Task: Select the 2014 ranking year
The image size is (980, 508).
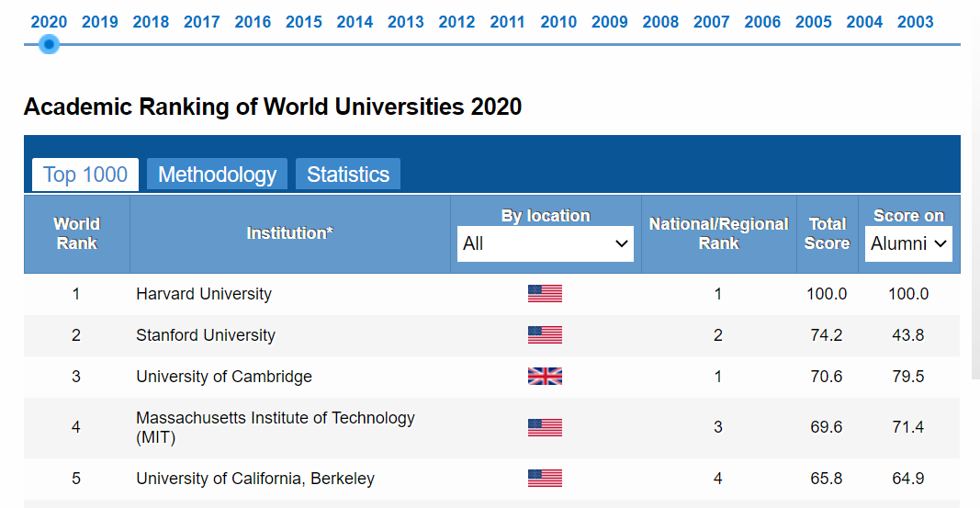Action: (355, 22)
